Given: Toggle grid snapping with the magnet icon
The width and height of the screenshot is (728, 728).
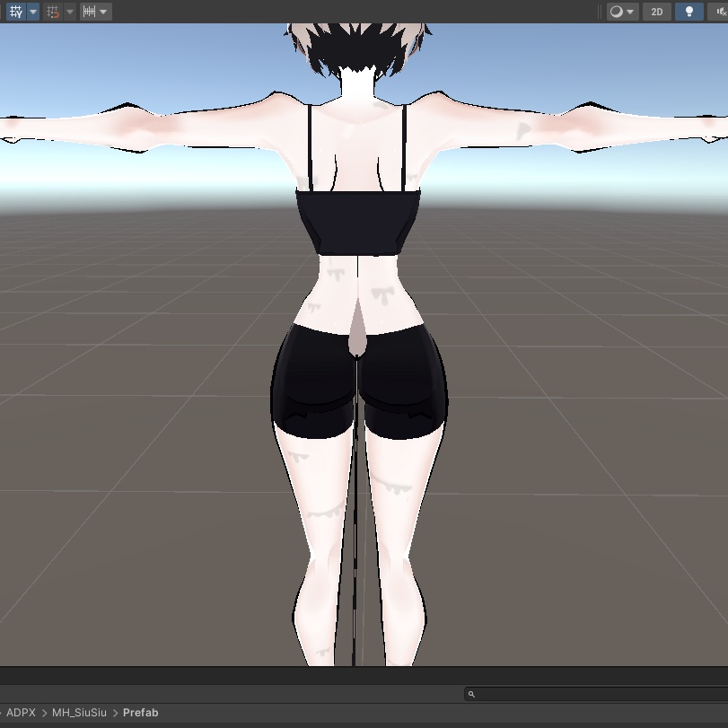Looking at the screenshot, I should tap(53, 12).
